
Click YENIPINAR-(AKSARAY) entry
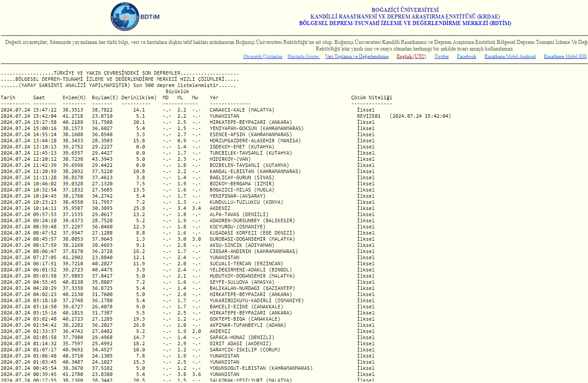237,196
